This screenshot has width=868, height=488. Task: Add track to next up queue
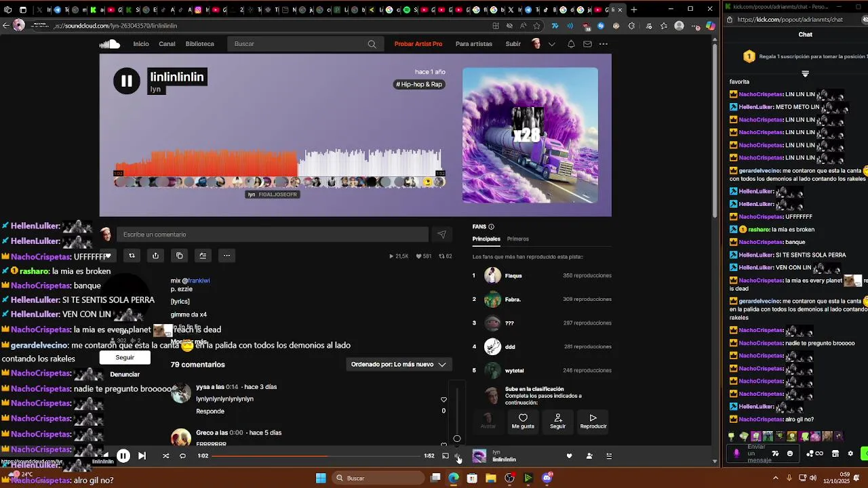point(203,256)
